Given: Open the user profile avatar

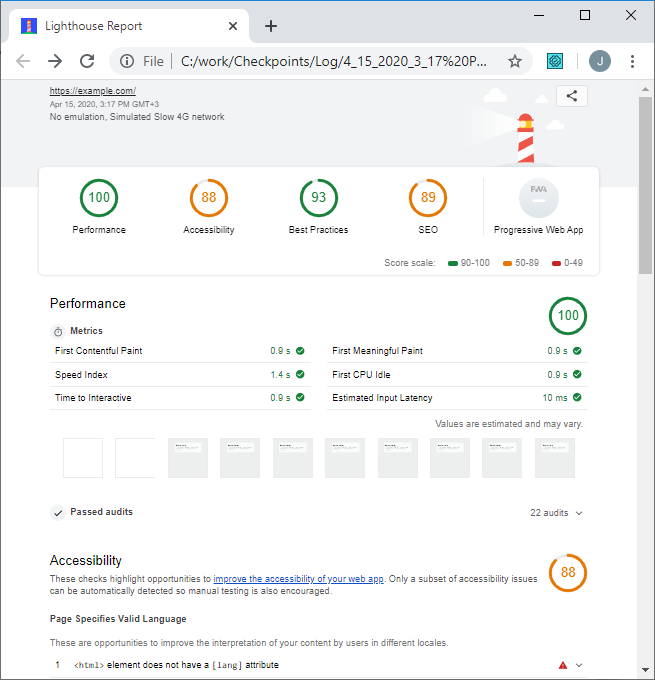Looking at the screenshot, I should point(599,61).
